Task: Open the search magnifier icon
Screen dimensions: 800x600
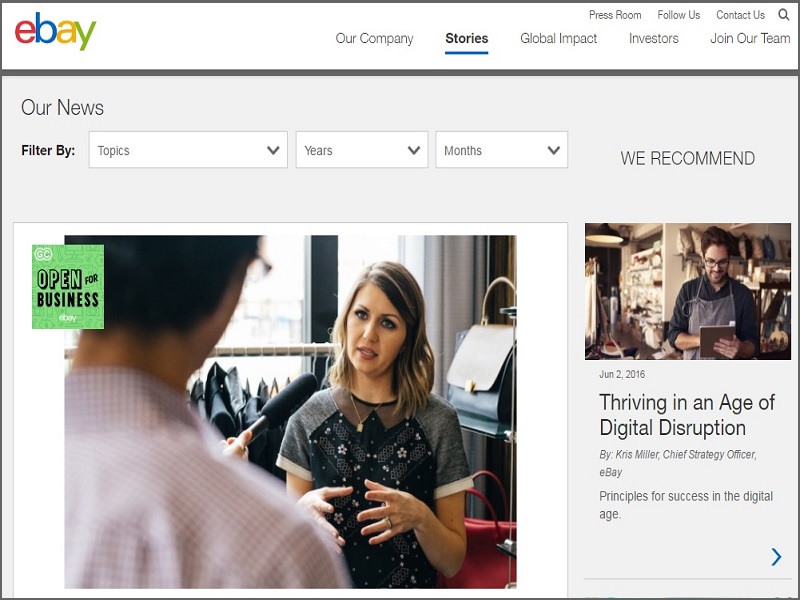Action: (784, 15)
